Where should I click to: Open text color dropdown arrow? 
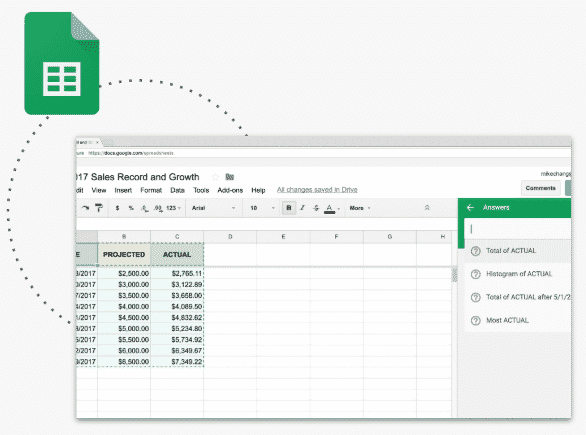pos(339,209)
